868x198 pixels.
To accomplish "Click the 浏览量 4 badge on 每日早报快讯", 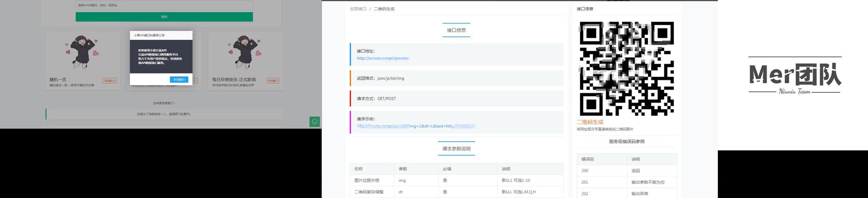I will (273, 81).
